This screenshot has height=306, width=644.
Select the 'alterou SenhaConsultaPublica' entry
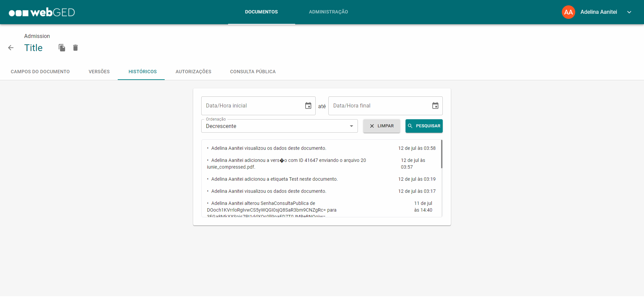[x=321, y=209]
